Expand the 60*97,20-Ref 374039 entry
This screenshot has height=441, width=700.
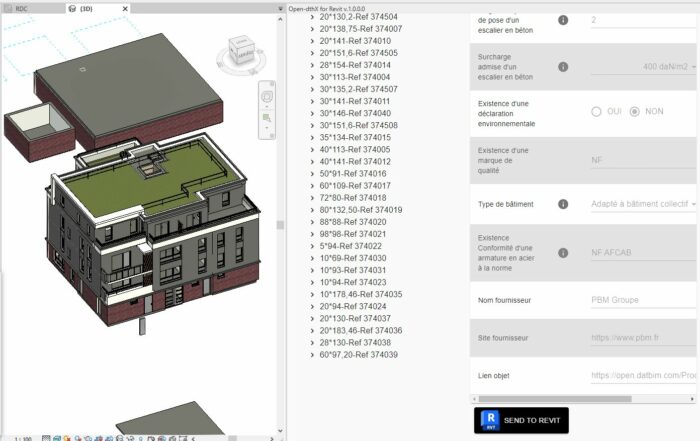313,355
